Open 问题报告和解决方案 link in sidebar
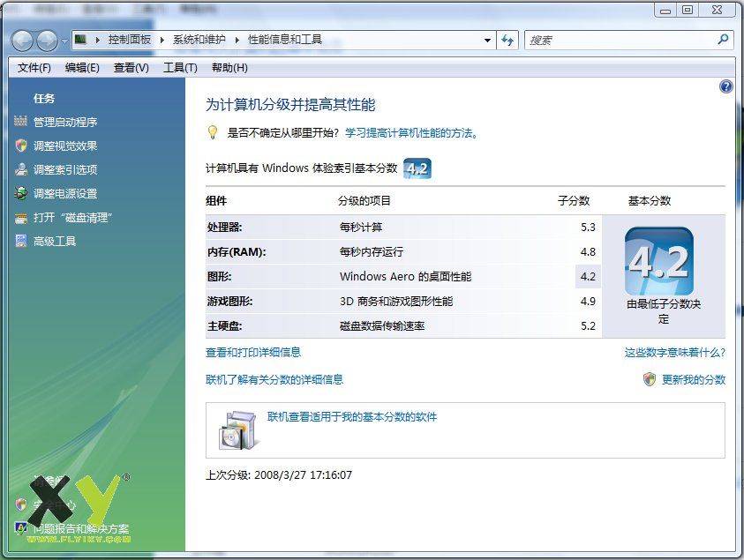744x560 pixels. click(81, 529)
